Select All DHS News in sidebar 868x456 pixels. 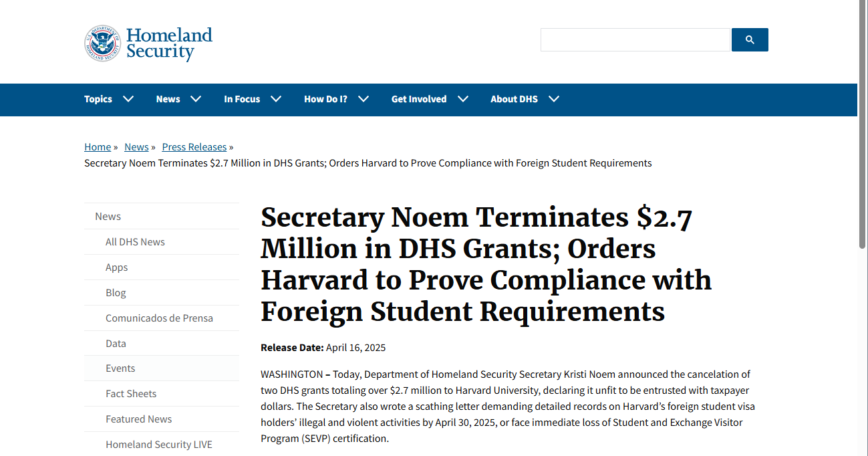coord(135,242)
